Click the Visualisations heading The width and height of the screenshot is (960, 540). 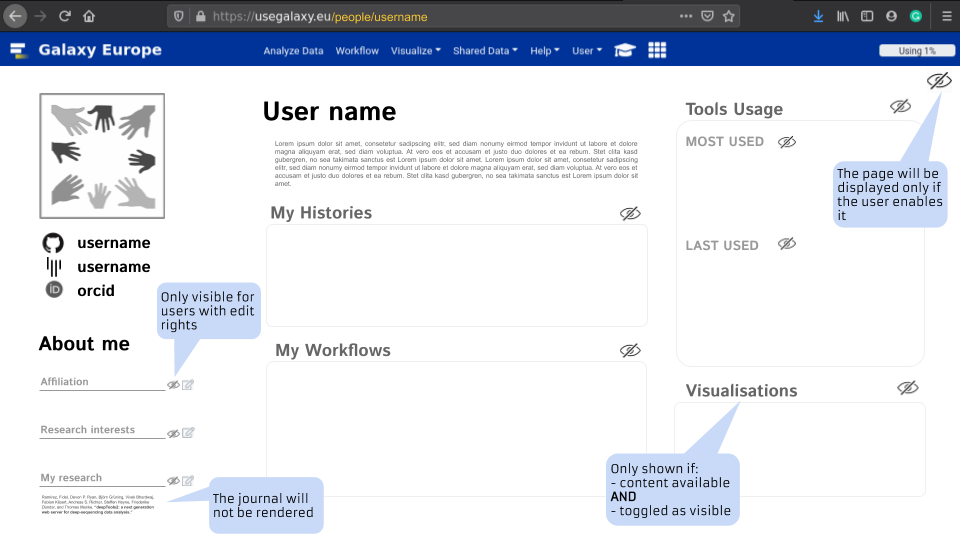click(741, 391)
